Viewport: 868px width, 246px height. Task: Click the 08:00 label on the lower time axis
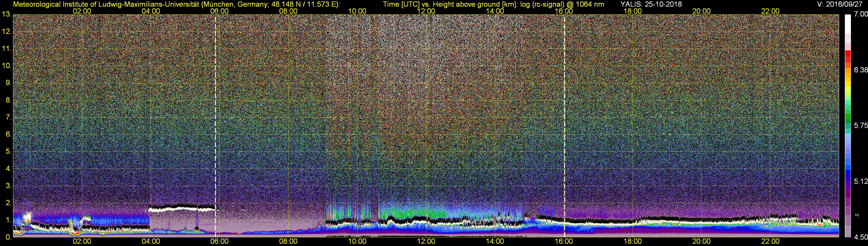point(288,242)
